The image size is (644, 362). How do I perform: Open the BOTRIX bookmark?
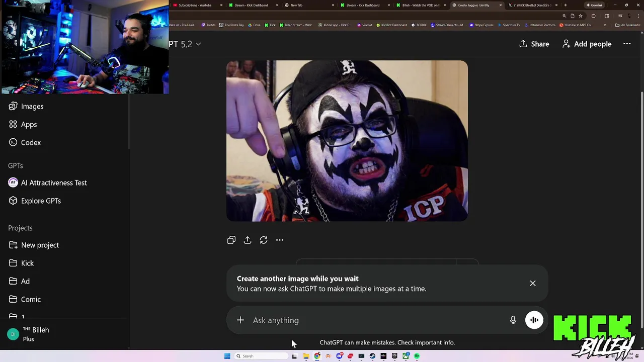coord(419,25)
